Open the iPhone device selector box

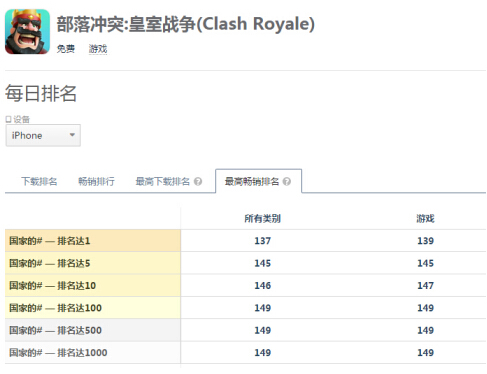(x=43, y=135)
